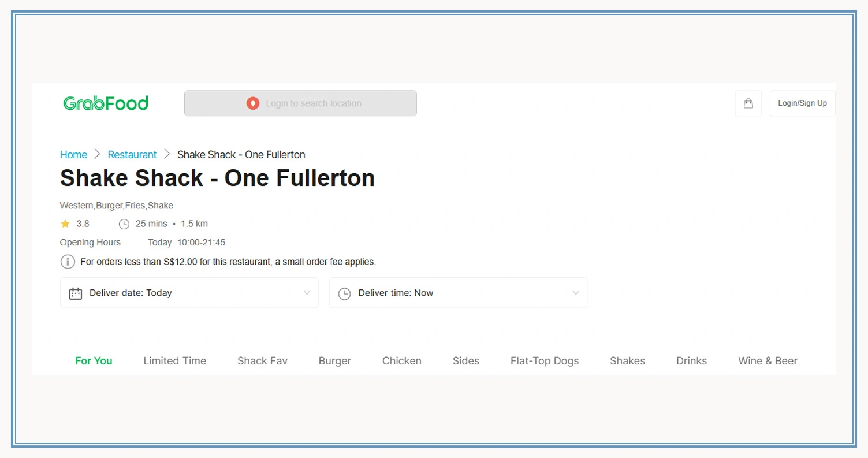868x458 pixels.
Task: Click the Login to search location field
Action: (x=313, y=103)
